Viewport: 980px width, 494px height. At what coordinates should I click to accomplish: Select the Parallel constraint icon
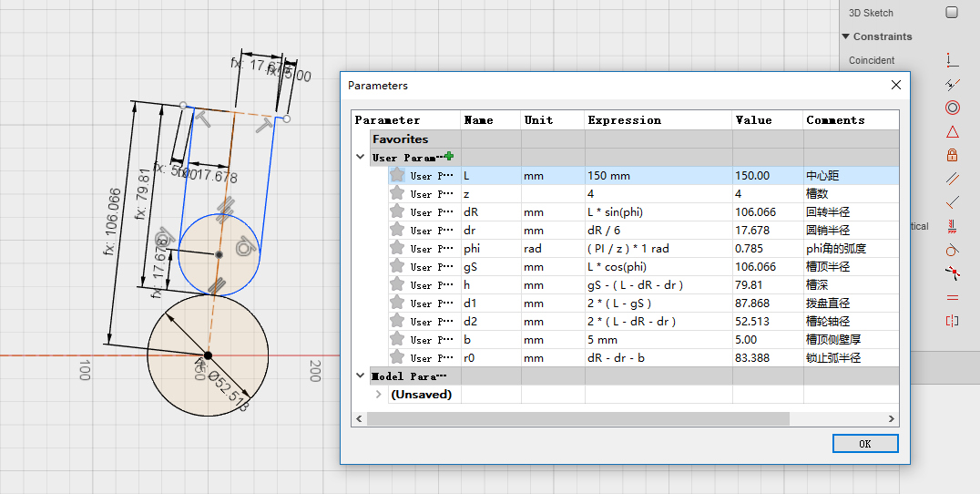952,179
